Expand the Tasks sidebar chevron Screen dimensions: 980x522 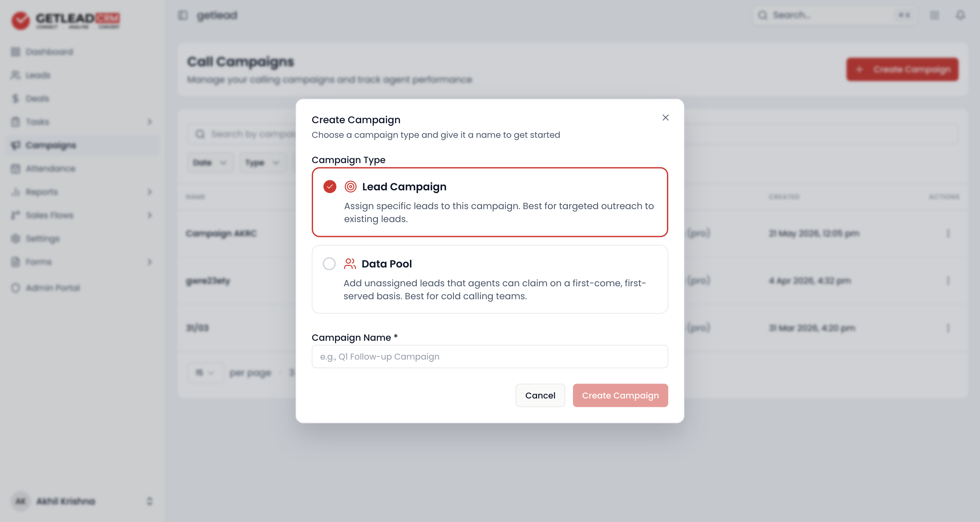pos(149,122)
